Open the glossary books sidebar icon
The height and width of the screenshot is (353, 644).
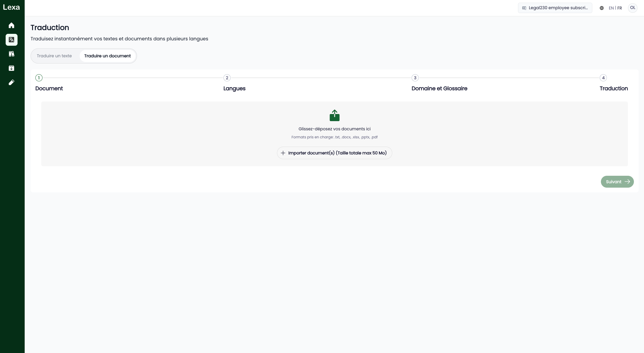(11, 54)
